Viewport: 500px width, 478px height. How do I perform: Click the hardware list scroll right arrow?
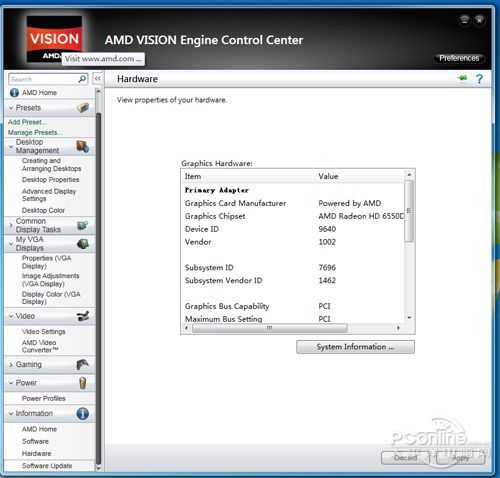(x=398, y=328)
